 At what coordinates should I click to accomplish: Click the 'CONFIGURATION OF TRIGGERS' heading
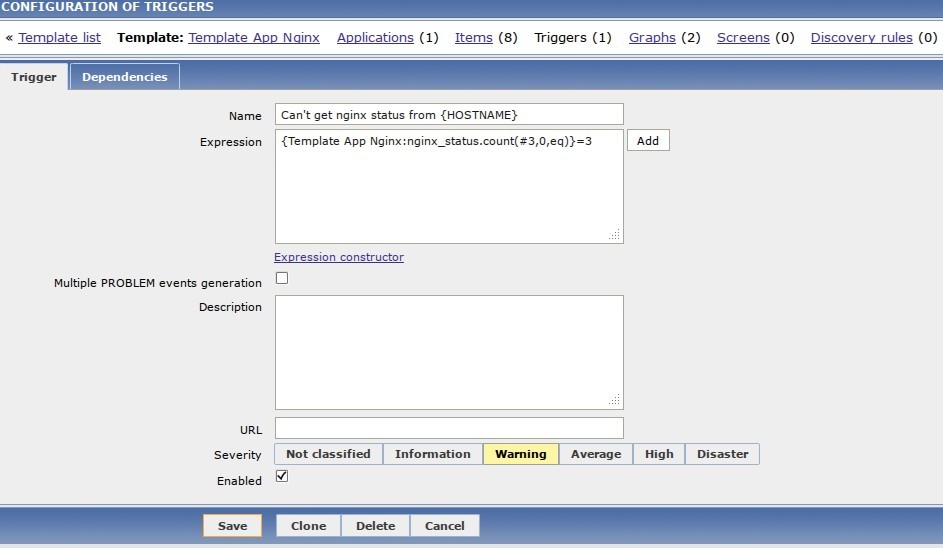tap(107, 7)
